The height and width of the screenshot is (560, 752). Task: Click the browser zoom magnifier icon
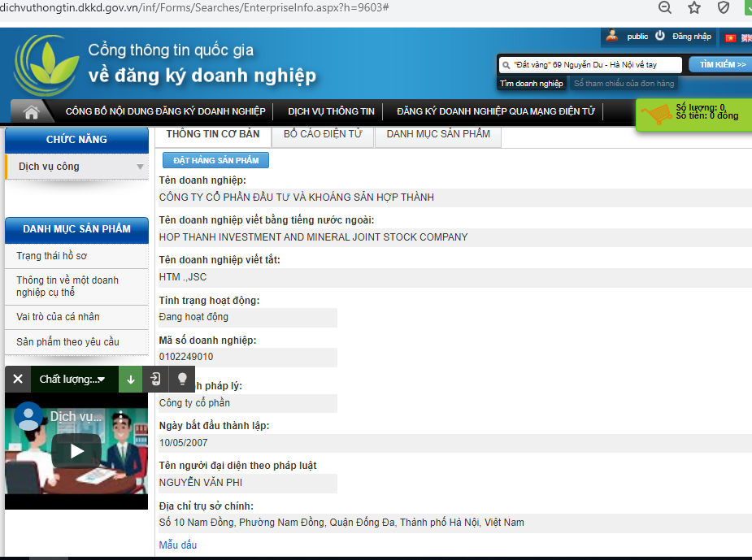tap(665, 8)
